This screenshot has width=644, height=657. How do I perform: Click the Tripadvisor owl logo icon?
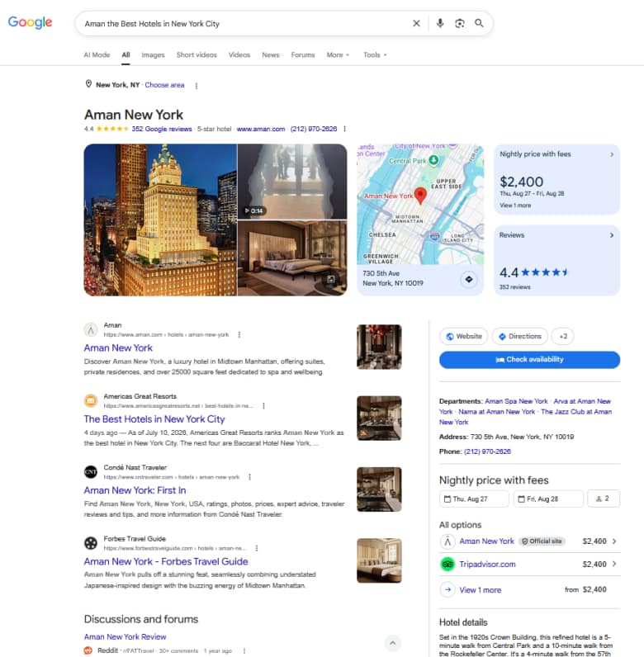pyautogui.click(x=447, y=564)
